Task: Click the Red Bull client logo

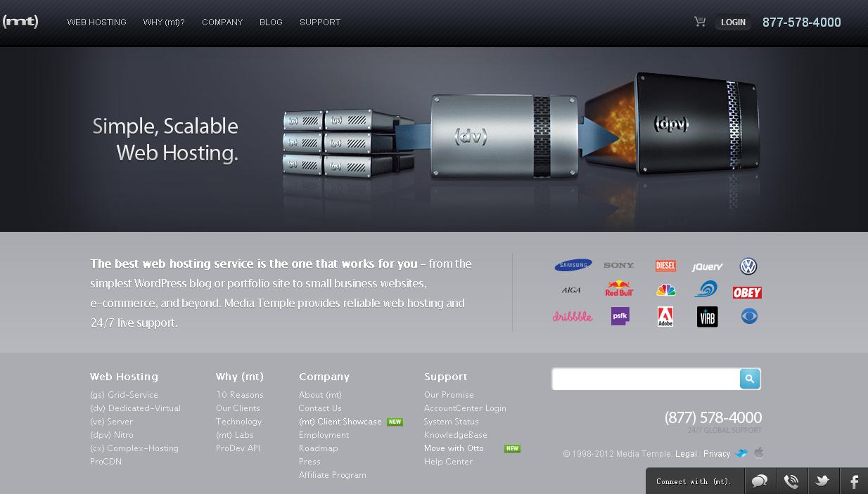Action: 619,289
